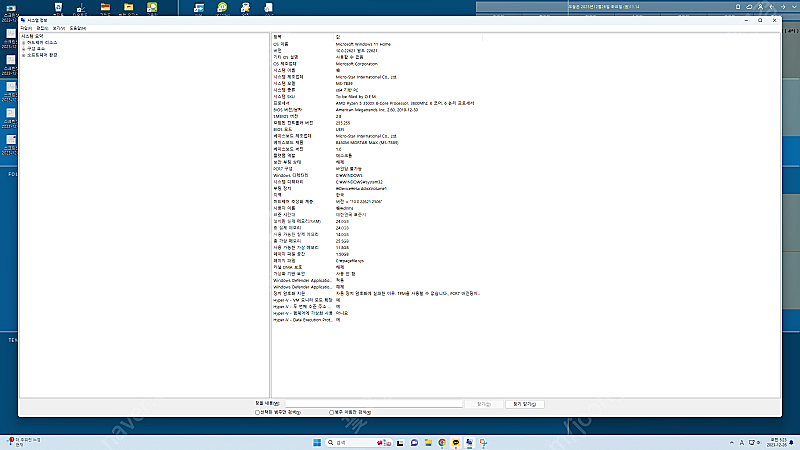Open the Windows Start menu
Screen dimensions: 800x450
click(x=317, y=442)
